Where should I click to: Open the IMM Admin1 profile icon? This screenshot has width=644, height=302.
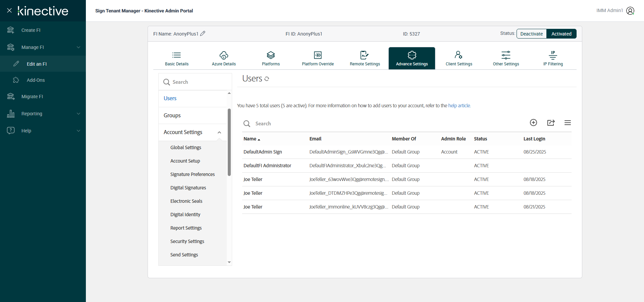coord(630,11)
